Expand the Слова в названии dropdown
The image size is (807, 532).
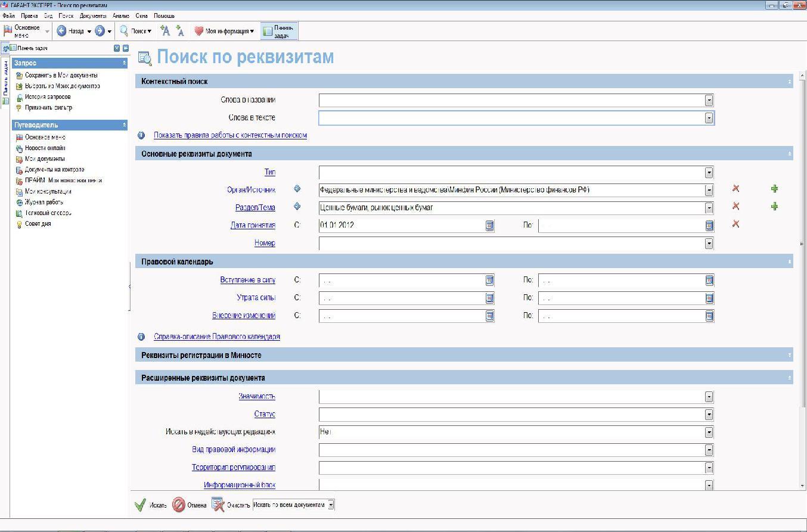[x=709, y=100]
